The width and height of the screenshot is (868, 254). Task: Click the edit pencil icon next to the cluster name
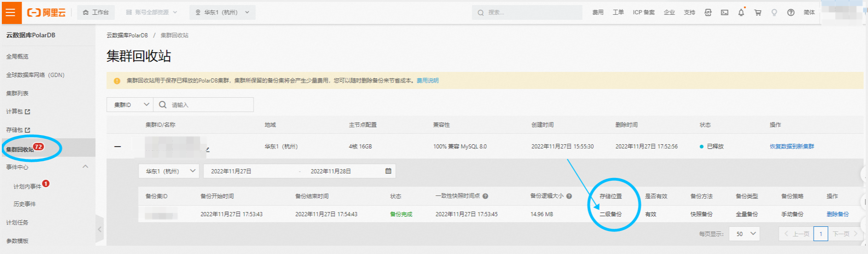point(208,149)
